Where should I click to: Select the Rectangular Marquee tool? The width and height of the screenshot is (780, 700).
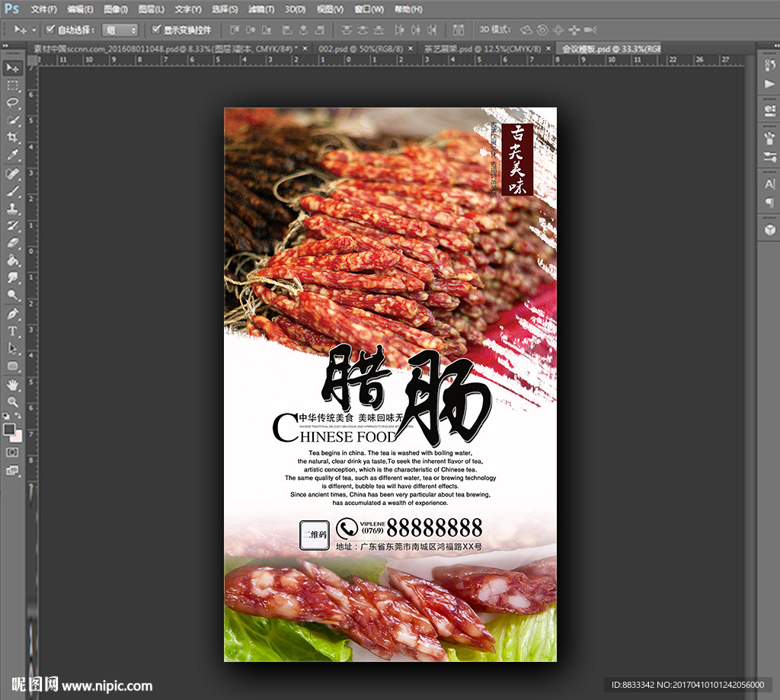(x=12, y=85)
